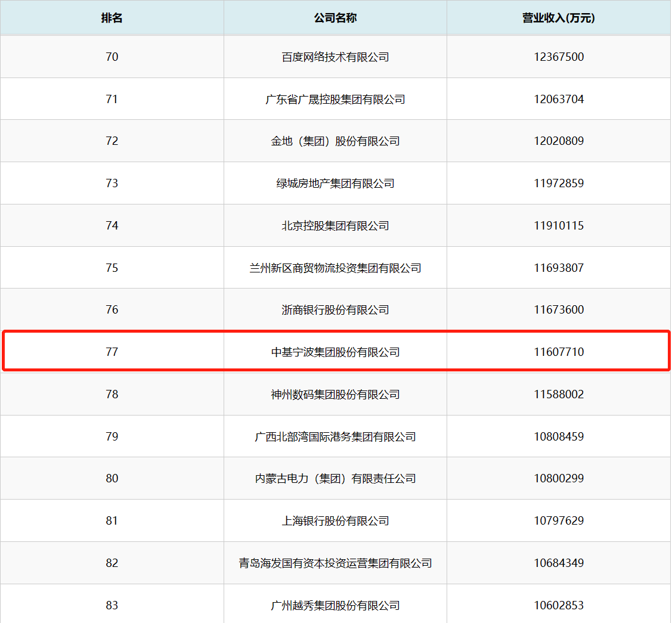Click revenue value 12367500 for Baidu
672x623 pixels.
click(x=559, y=57)
